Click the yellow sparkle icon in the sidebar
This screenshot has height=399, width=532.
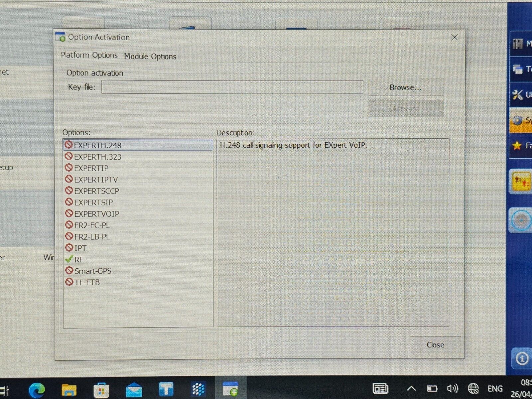520,182
